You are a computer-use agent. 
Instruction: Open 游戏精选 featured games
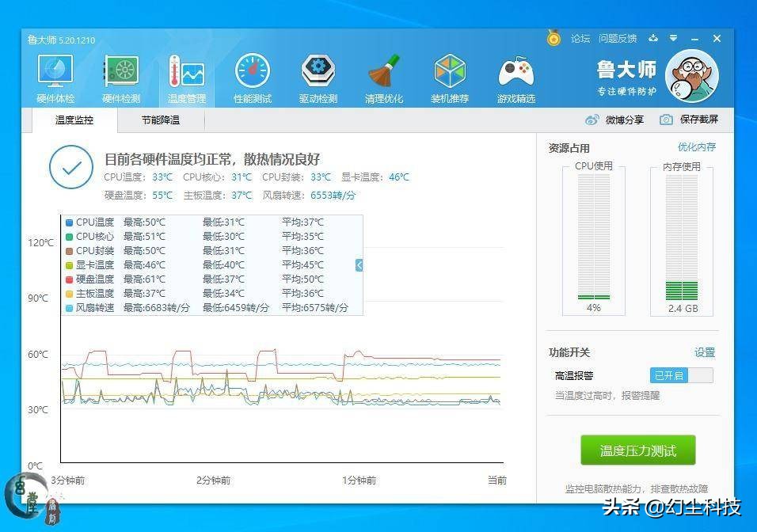515,77
